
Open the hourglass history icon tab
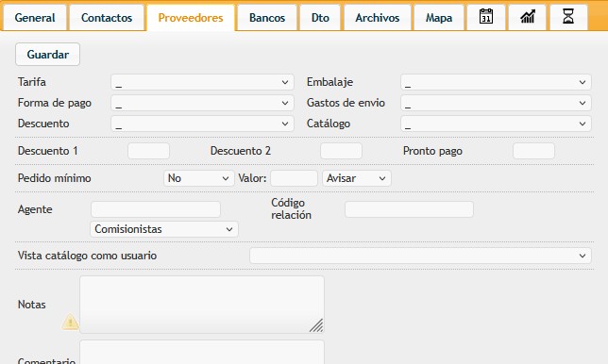[568, 17]
